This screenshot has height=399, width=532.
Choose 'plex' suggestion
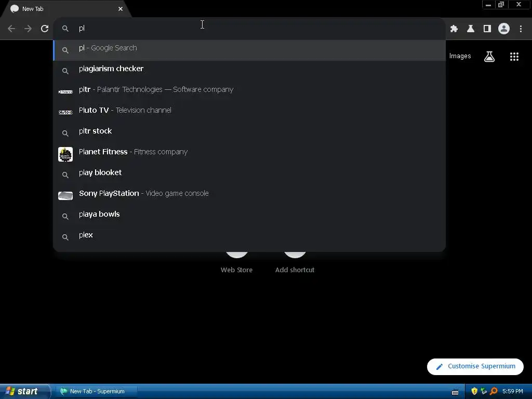(x=249, y=237)
